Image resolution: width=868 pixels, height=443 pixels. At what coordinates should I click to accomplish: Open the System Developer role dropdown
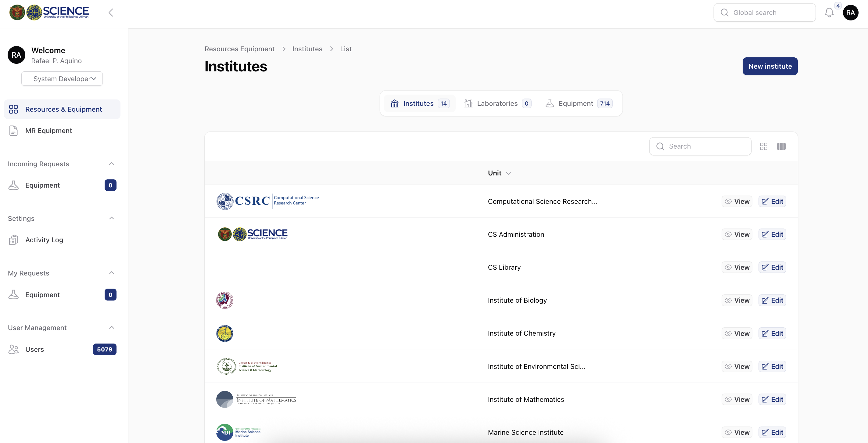pyautogui.click(x=62, y=78)
